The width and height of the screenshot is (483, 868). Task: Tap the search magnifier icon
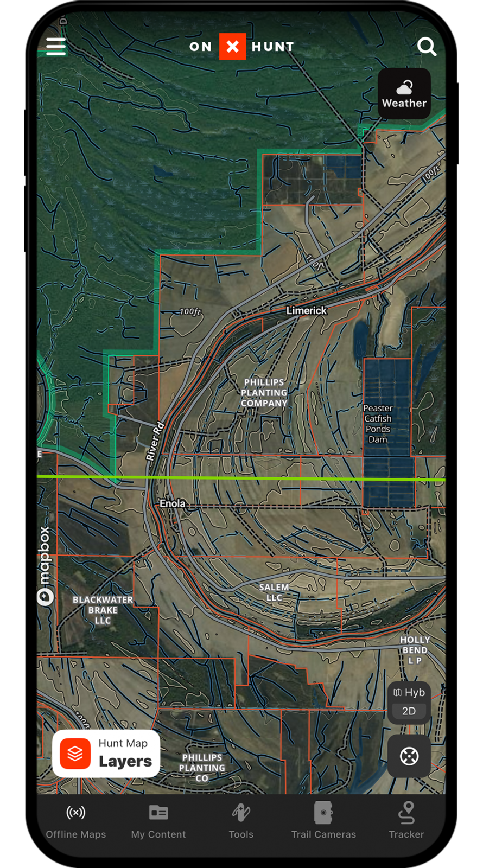427,47
